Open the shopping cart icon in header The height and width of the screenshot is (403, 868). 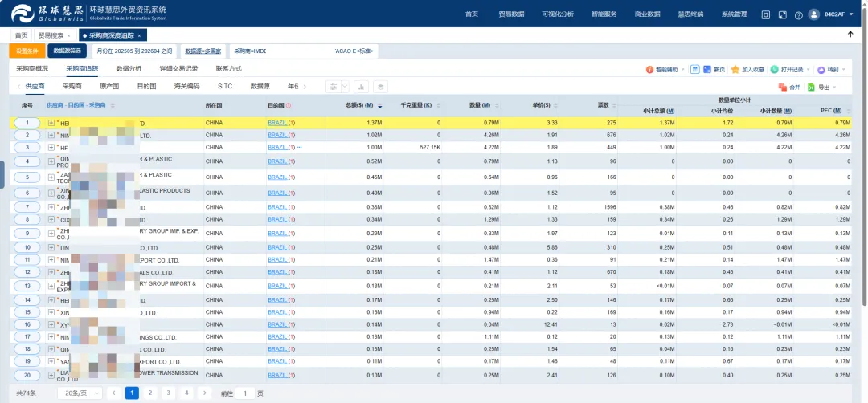(766, 15)
